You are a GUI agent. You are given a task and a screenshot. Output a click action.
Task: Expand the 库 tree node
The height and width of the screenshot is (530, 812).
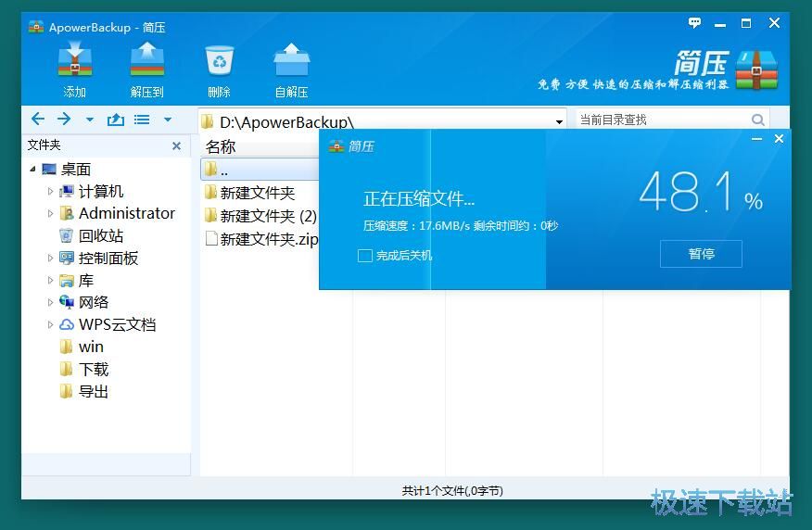pyautogui.click(x=50, y=280)
